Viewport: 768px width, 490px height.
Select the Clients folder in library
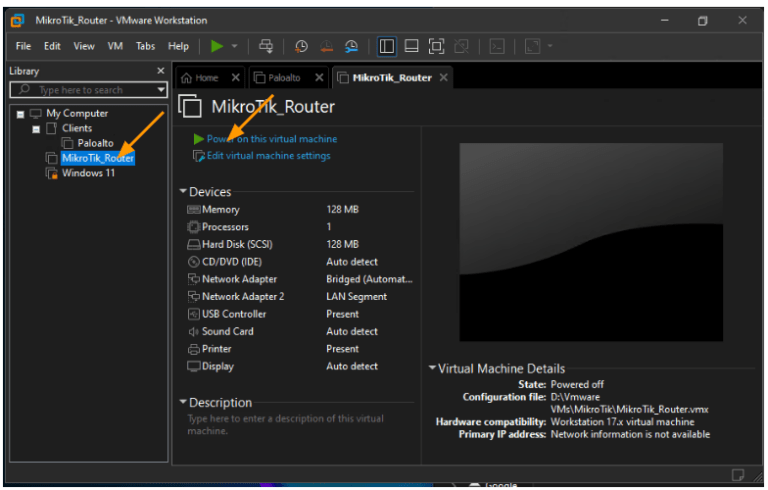tap(77, 128)
